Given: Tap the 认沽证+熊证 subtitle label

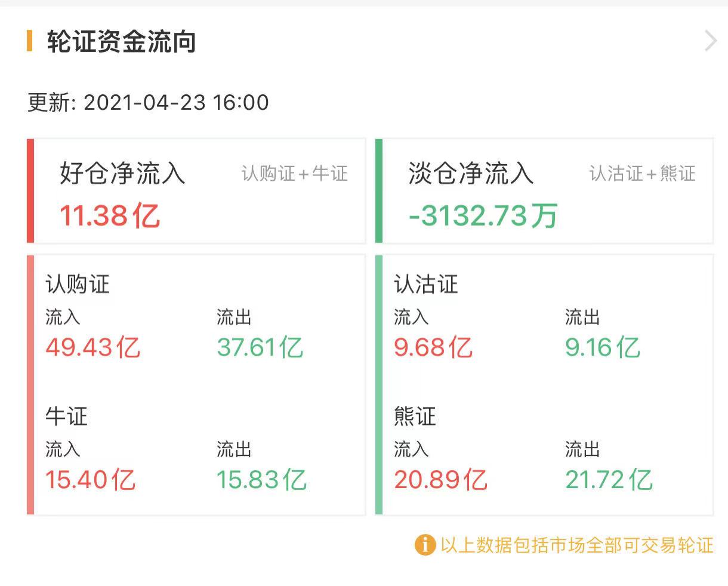Looking at the screenshot, I should pos(643,174).
